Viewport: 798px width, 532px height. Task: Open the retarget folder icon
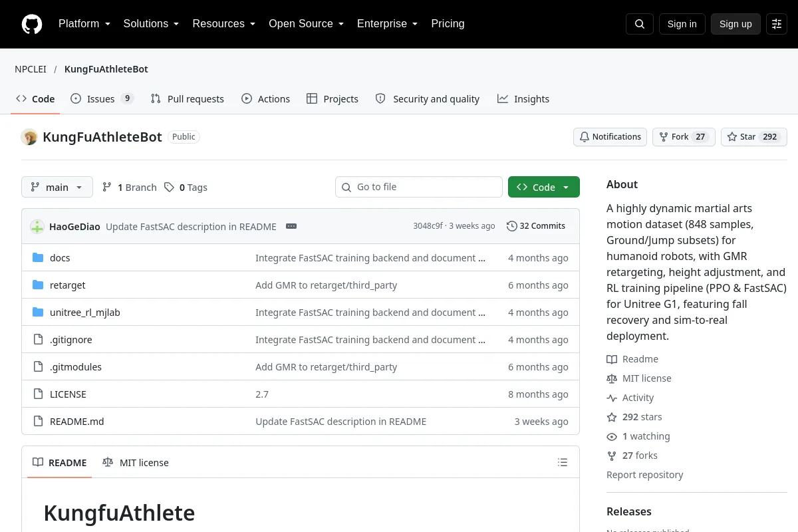pyautogui.click(x=38, y=285)
